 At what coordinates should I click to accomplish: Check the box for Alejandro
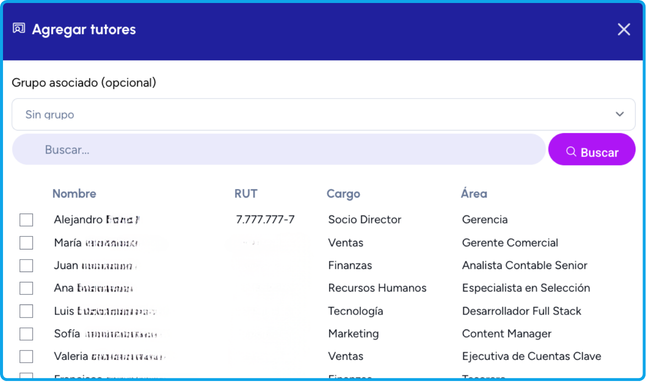click(x=26, y=220)
